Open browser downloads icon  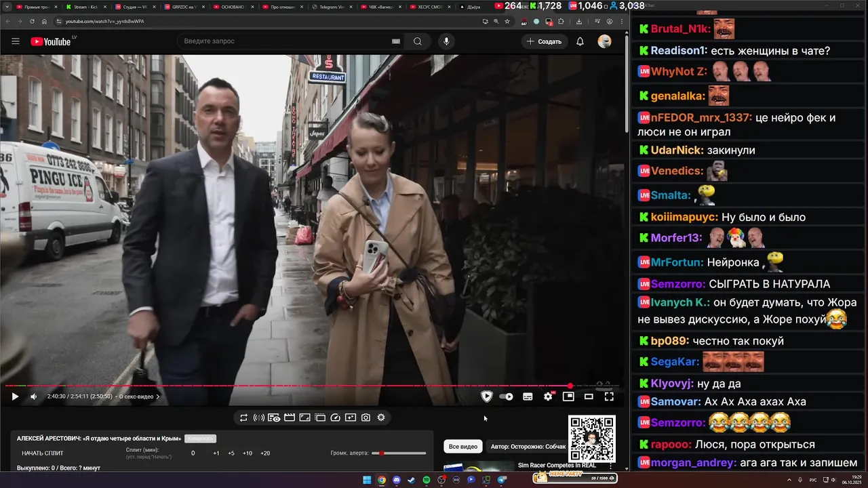point(579,21)
